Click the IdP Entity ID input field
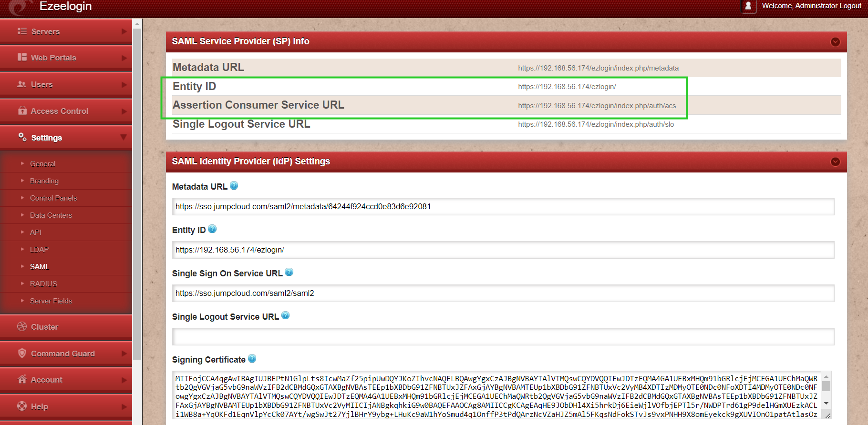This screenshot has width=868, height=425. tap(503, 250)
